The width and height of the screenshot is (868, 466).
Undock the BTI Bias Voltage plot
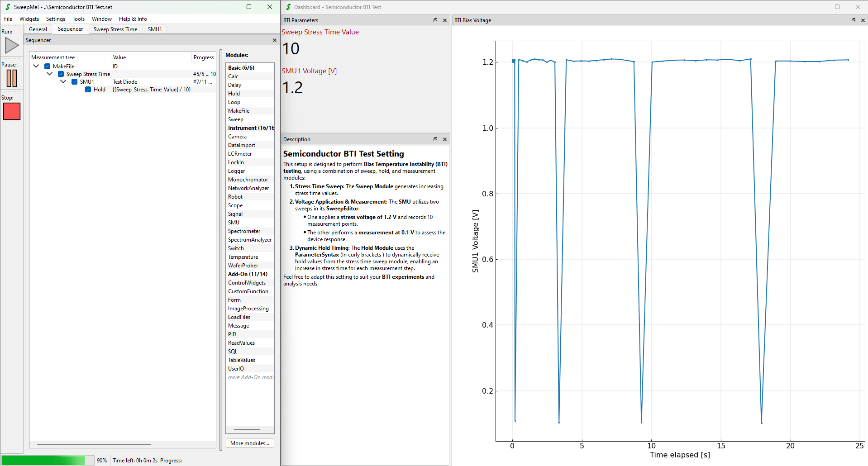(x=854, y=20)
